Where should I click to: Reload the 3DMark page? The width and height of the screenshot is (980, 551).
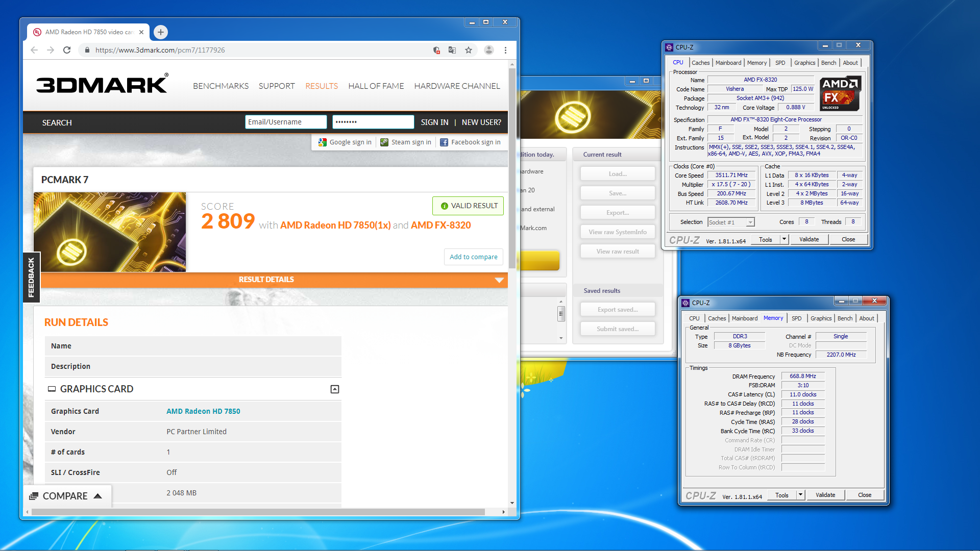tap(67, 50)
